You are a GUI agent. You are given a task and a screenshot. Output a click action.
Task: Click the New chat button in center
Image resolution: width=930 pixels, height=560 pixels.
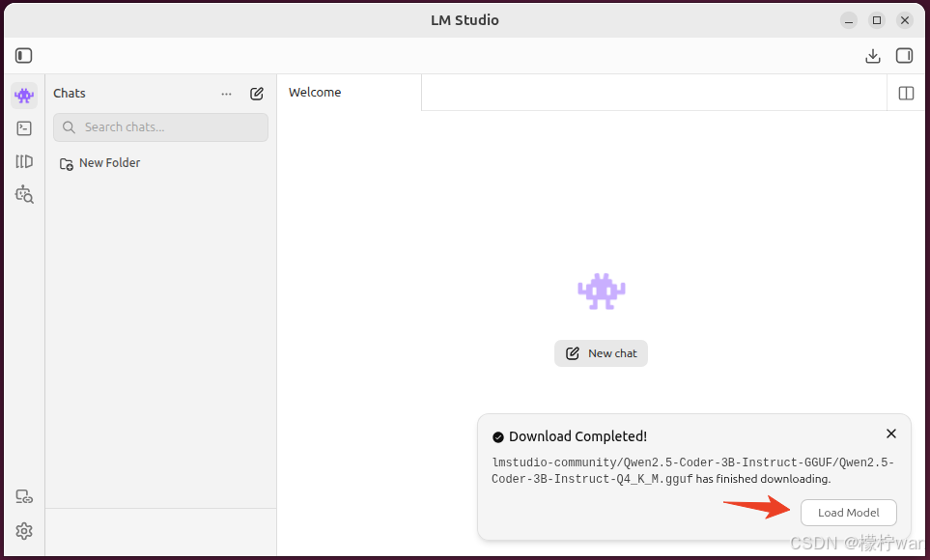tap(601, 353)
